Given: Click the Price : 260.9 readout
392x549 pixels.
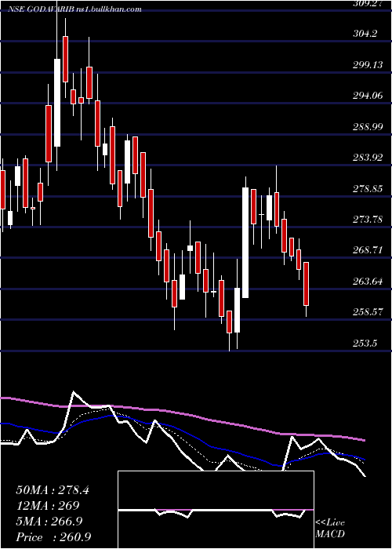Looking at the screenshot, I should pyautogui.click(x=54, y=536).
